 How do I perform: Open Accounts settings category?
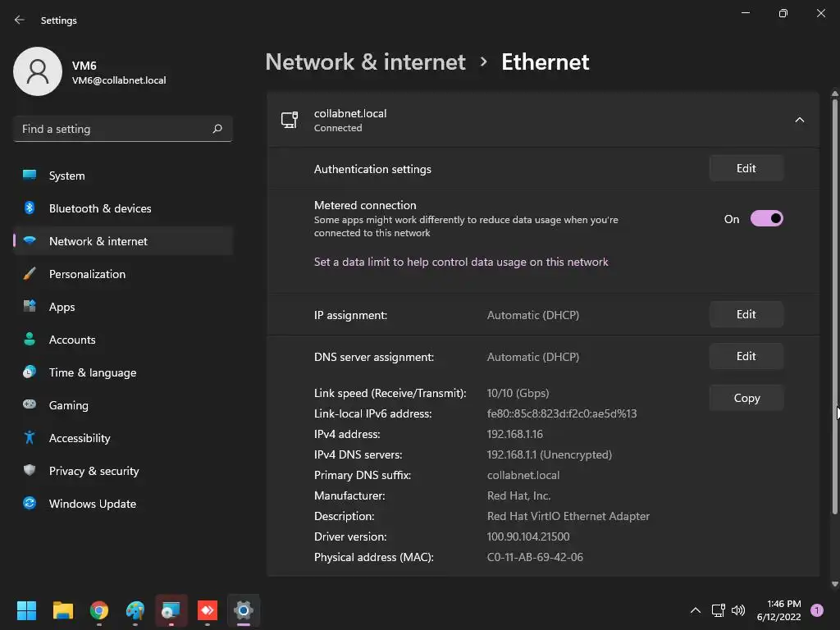click(72, 340)
